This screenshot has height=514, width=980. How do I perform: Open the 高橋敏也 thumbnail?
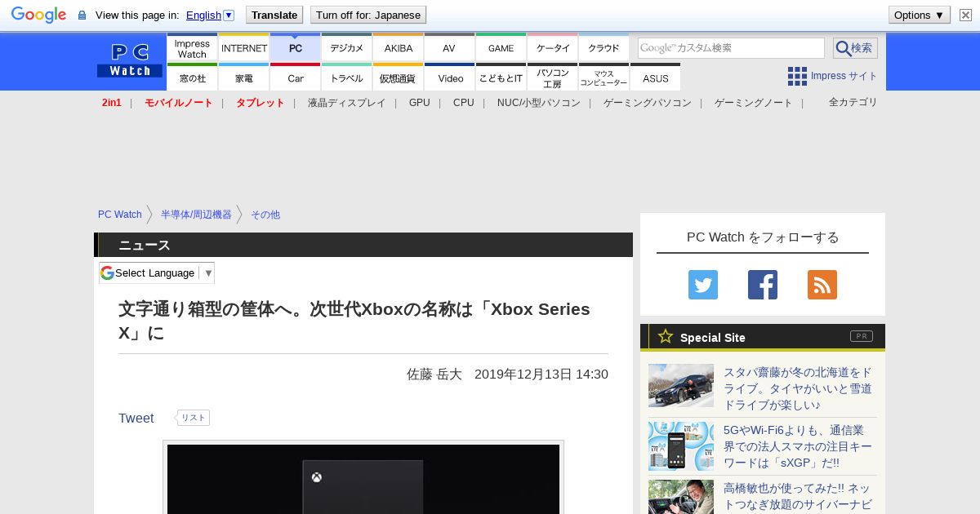click(681, 497)
